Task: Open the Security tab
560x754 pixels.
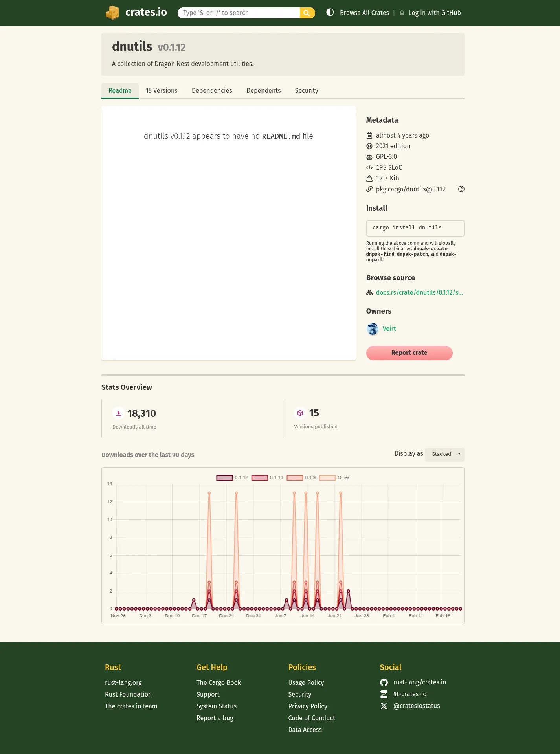Action: coord(307,91)
